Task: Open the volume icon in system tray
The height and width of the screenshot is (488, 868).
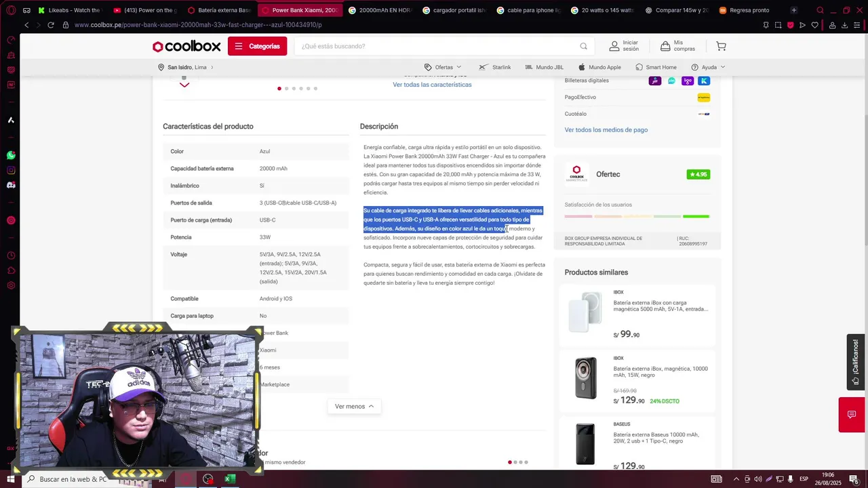Action: (x=757, y=479)
